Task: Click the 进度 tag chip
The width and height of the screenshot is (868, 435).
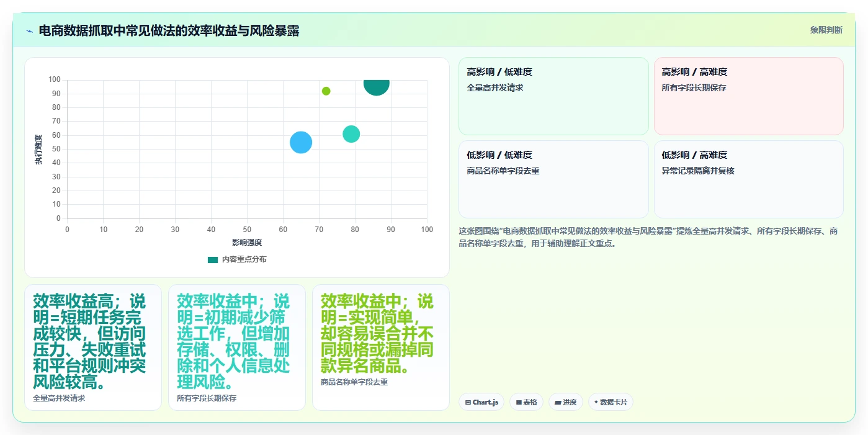Action: 566,402
